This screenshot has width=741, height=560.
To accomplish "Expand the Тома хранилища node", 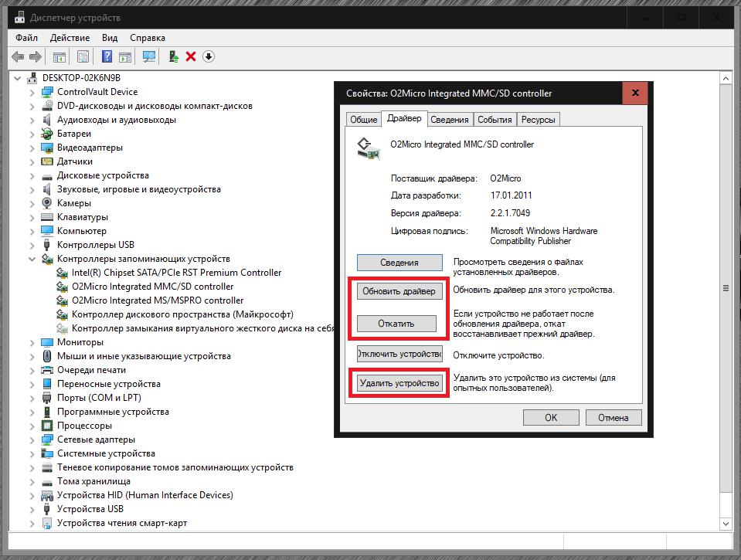I will [x=32, y=481].
